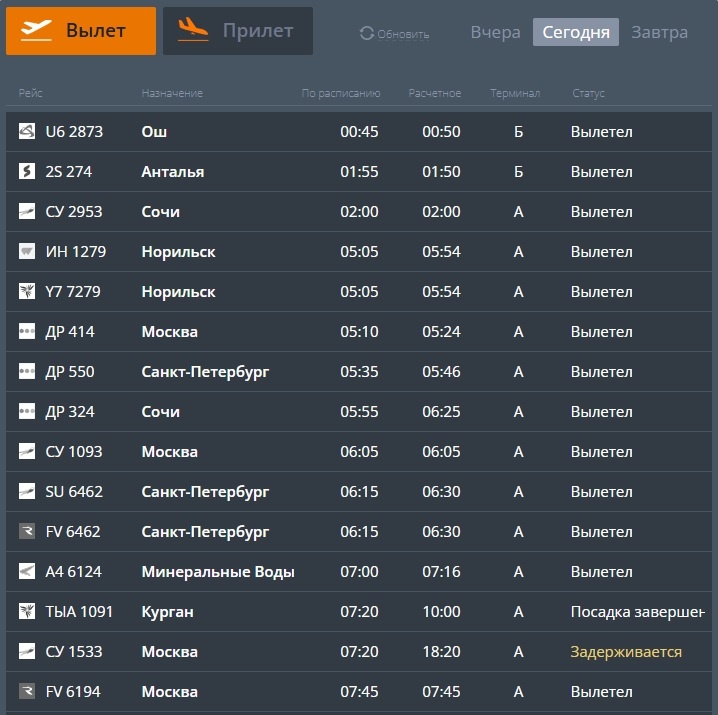This screenshot has width=718, height=715.
Task: Click the Посадка завершена status
Action: pyautogui.click(x=637, y=612)
